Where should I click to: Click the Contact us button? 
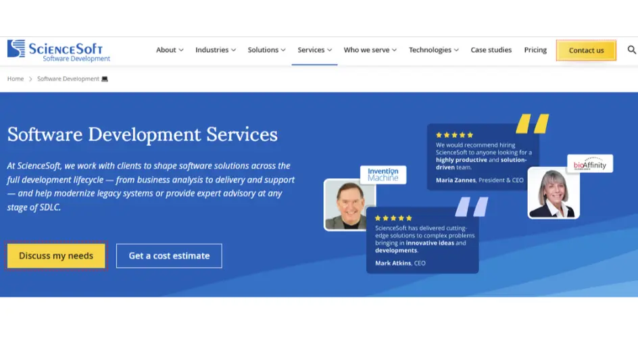click(587, 51)
